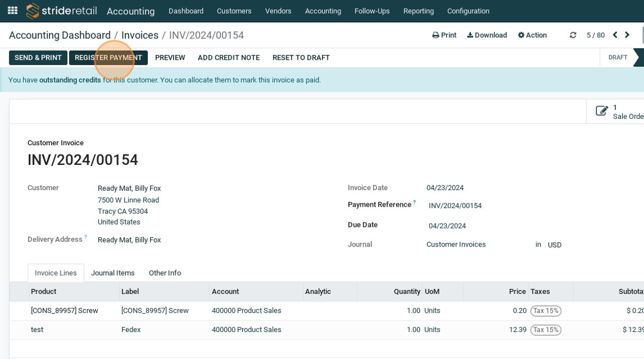Click Payment Reference value INV/2024/00154
Screen dimensions: 644x359
[x=455, y=206]
